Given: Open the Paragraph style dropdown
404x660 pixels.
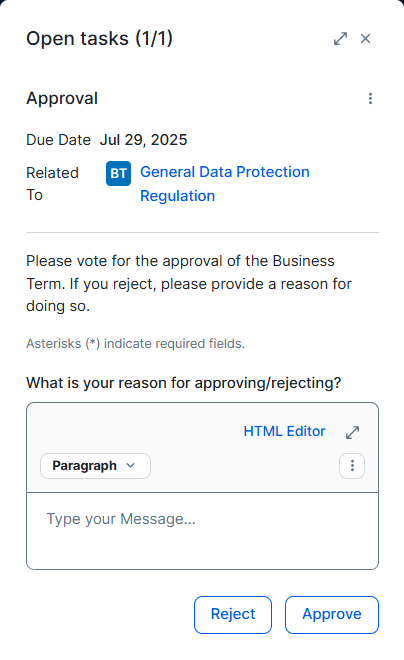Looking at the screenshot, I should tap(95, 466).
